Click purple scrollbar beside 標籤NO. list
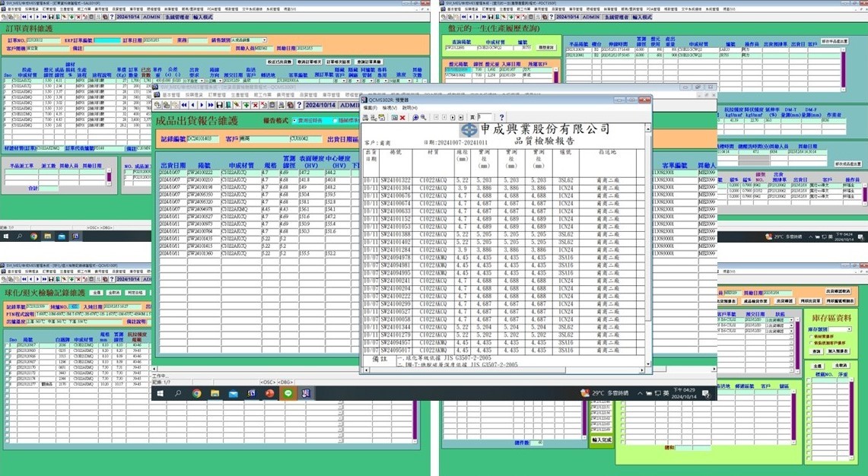The height and width of the screenshot is (476, 868). 852,420
